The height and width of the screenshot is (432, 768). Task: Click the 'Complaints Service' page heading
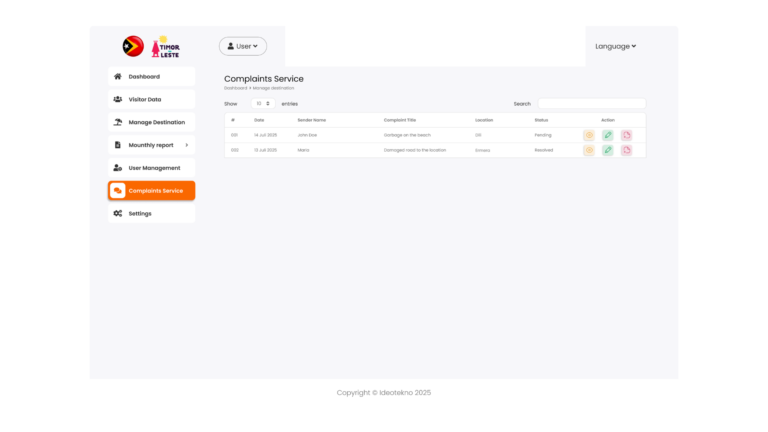pos(264,79)
